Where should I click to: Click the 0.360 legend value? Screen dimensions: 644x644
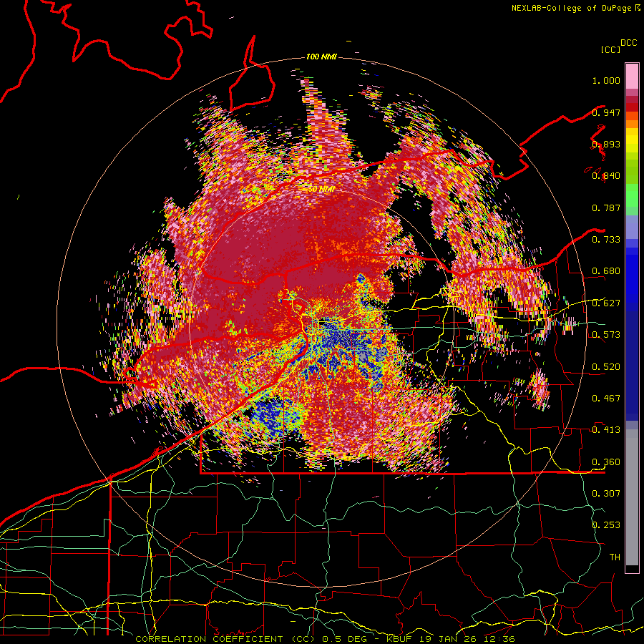[x=606, y=462]
